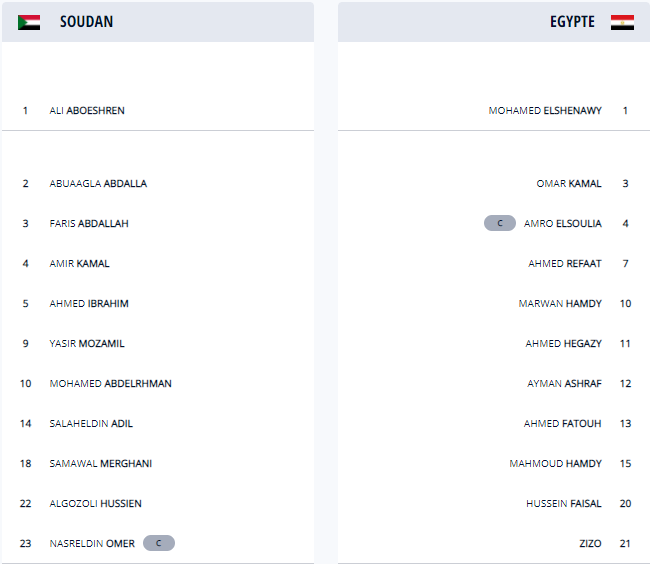650x564 pixels.
Task: Select the SOUDAN team header
Action: click(x=86, y=22)
